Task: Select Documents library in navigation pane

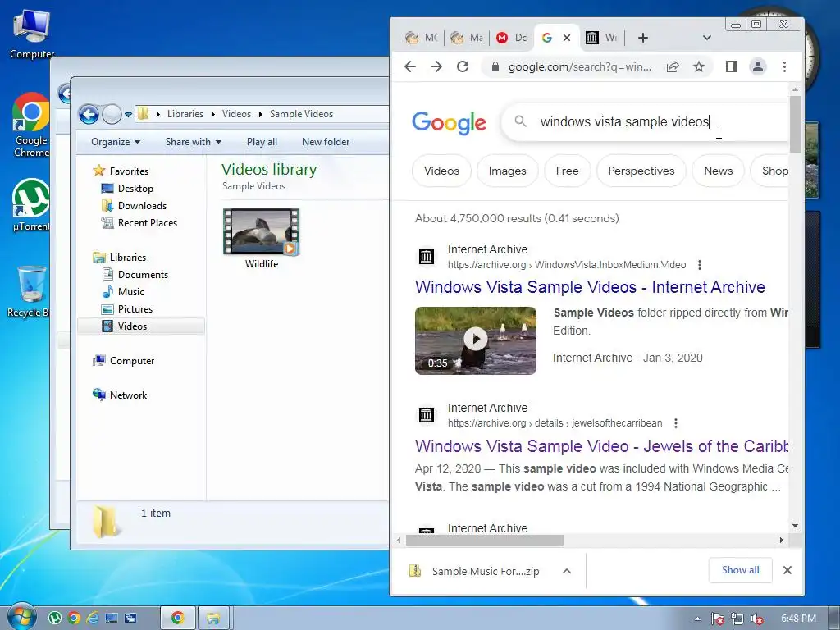Action: (143, 274)
